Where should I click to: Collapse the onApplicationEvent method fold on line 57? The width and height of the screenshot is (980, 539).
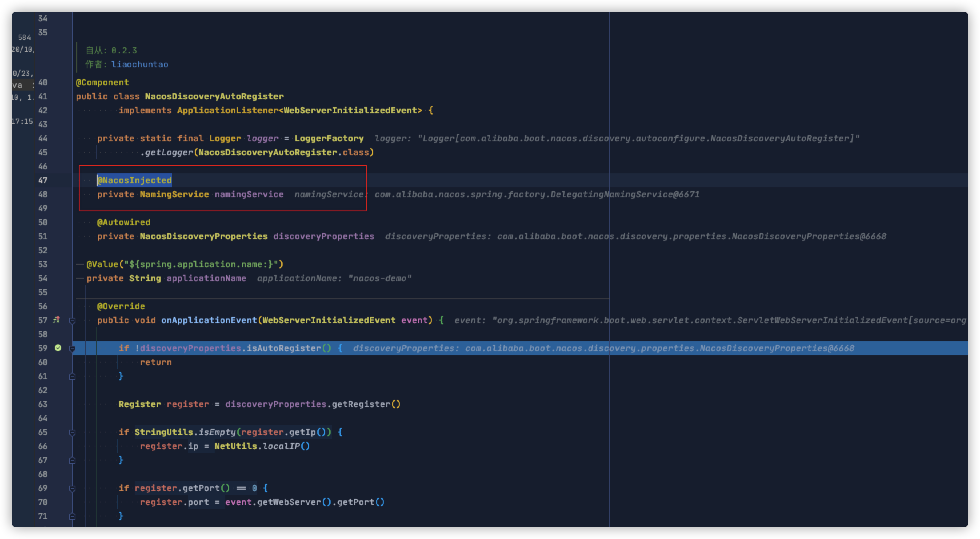click(72, 320)
